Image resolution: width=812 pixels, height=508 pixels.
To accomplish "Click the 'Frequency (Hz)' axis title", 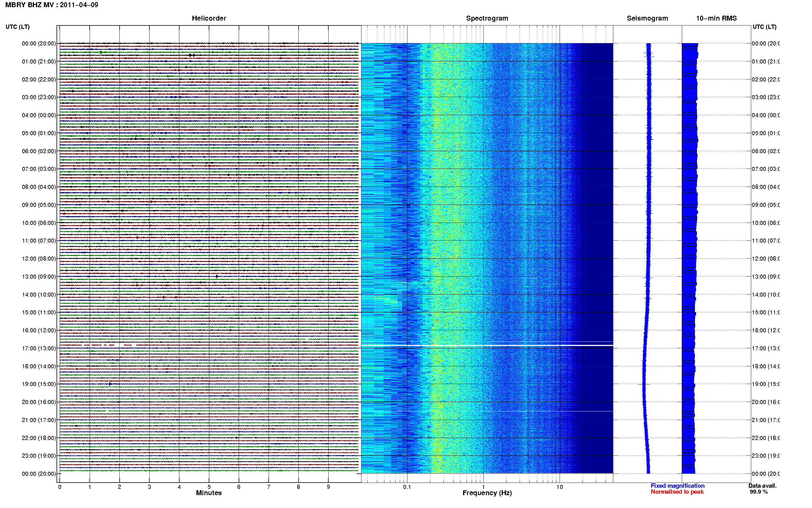I will (487, 493).
